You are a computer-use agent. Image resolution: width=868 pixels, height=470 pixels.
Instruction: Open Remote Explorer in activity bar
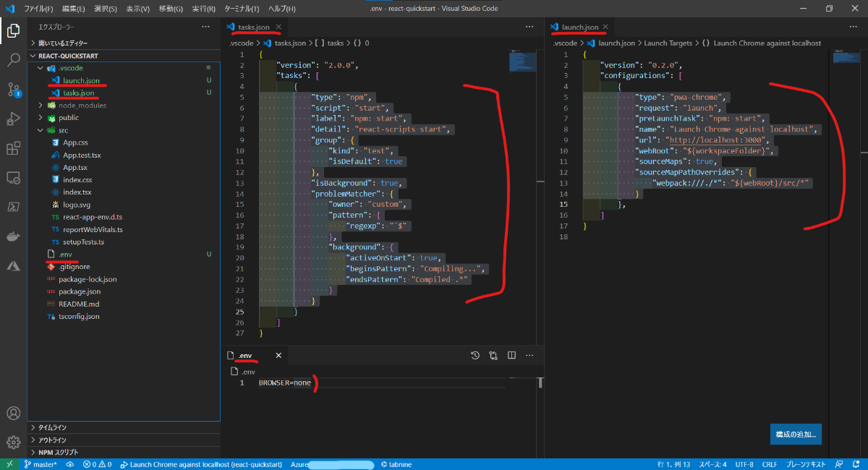[13, 177]
